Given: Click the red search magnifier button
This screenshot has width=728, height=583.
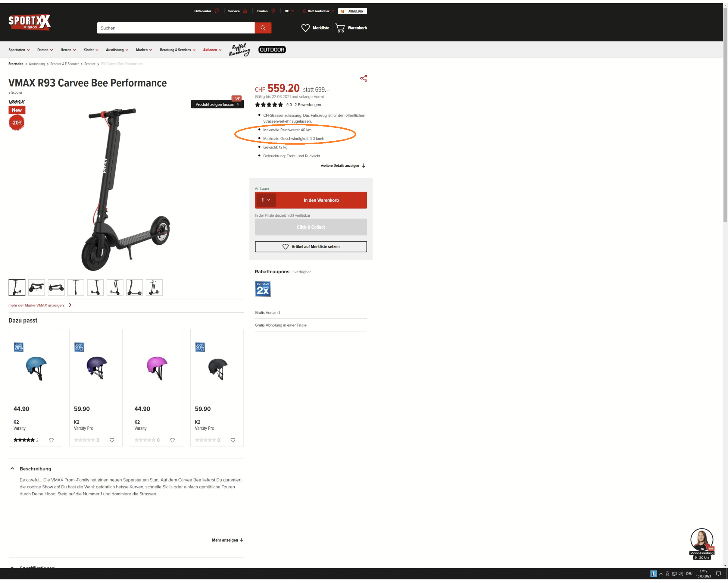Looking at the screenshot, I should (263, 28).
